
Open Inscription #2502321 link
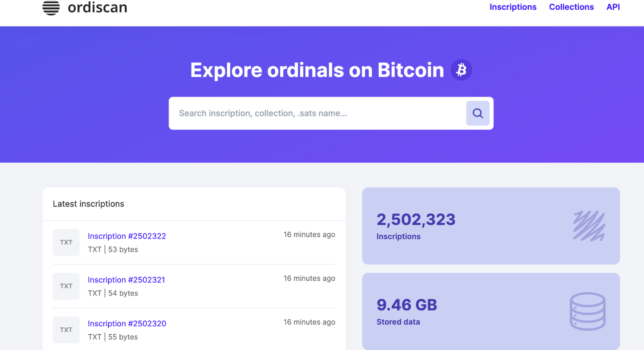click(x=126, y=280)
